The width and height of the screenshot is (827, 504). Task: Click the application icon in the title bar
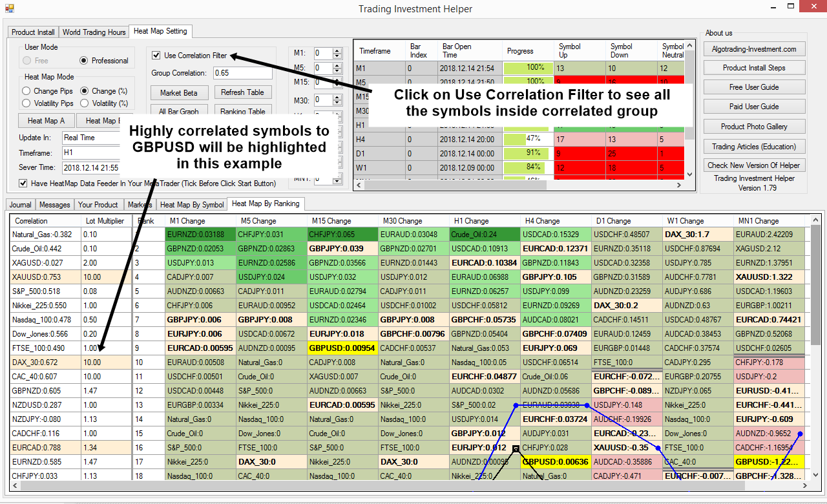[9, 9]
